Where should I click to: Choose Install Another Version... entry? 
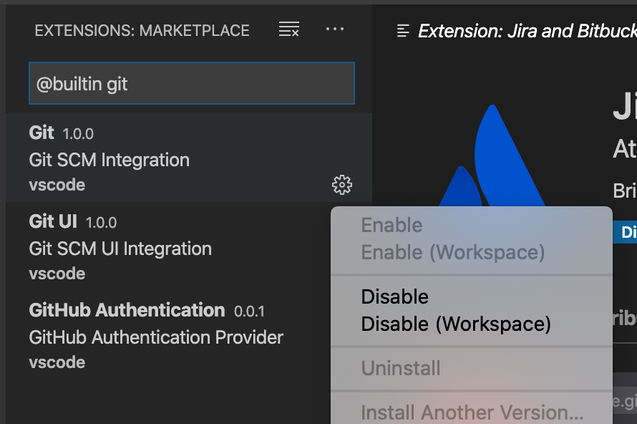pyautogui.click(x=472, y=413)
